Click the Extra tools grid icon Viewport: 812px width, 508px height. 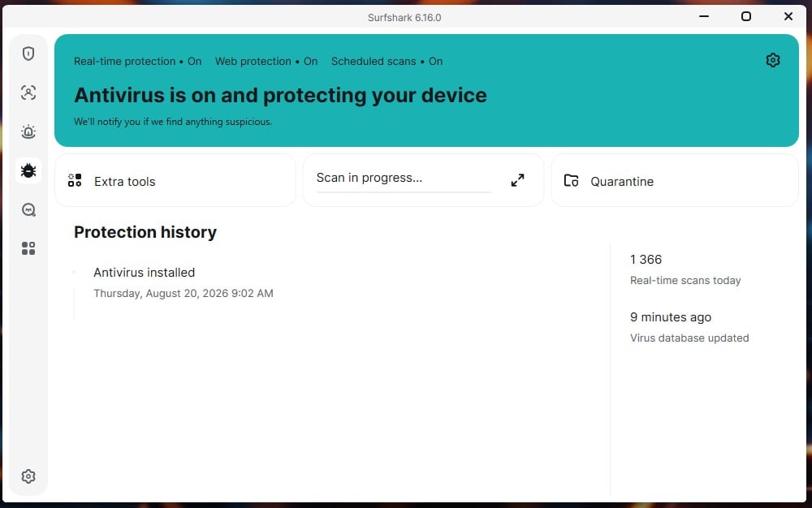point(75,180)
